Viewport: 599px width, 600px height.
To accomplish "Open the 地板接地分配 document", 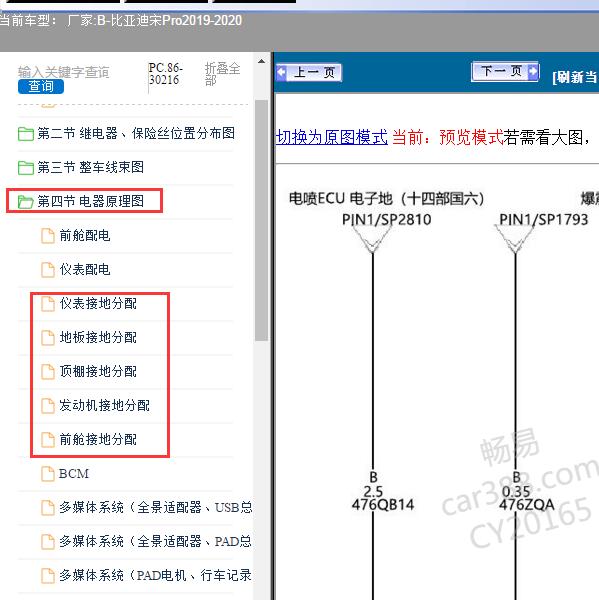I will click(98, 338).
